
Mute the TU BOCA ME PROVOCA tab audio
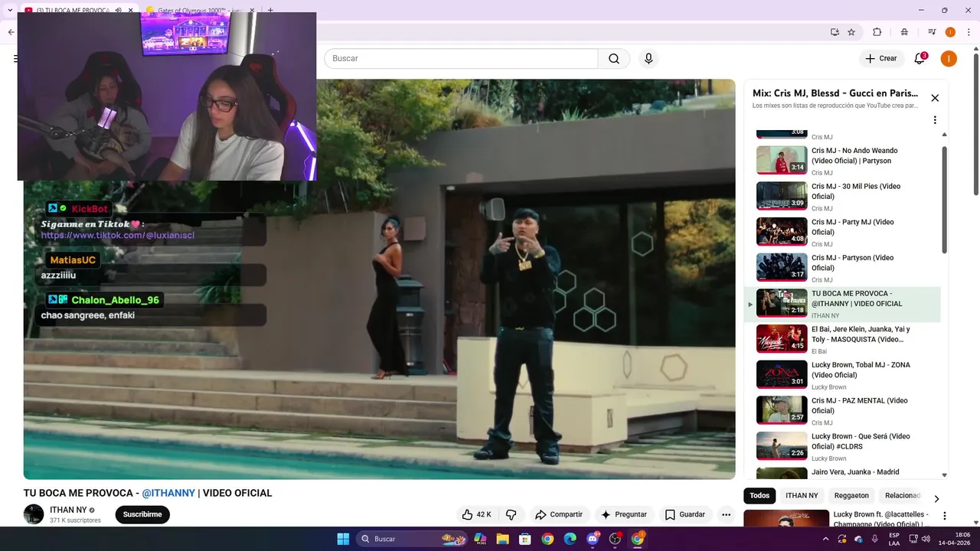118,11
